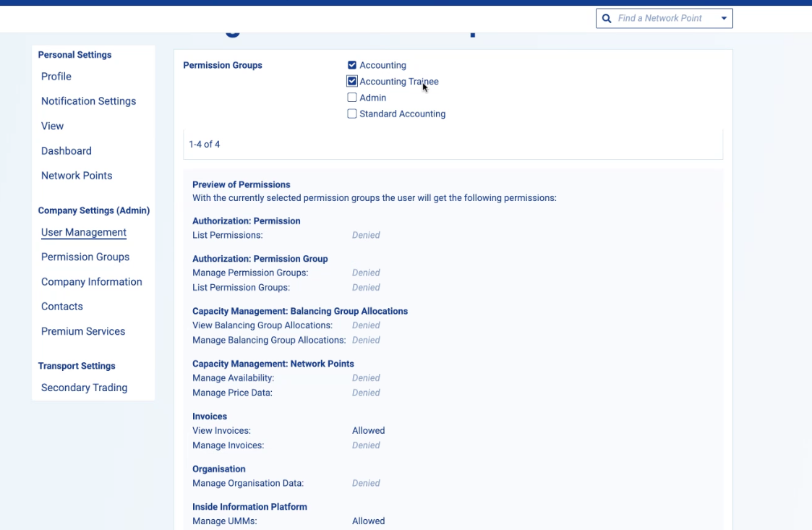Enable the Admin permission group checkbox
Viewport: 812px width, 530px height.
click(x=352, y=98)
